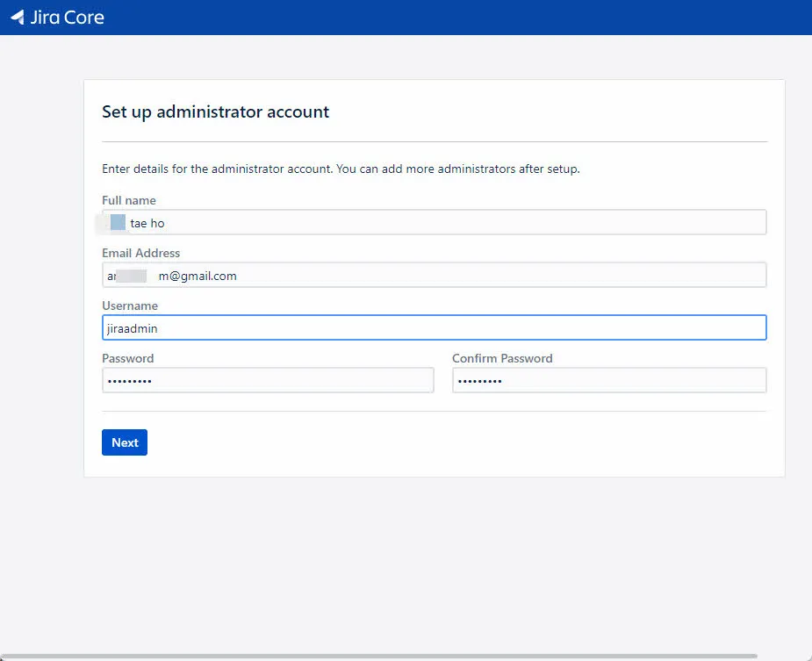812x661 pixels.
Task: Click the Confirm Password label
Action: click(x=502, y=358)
